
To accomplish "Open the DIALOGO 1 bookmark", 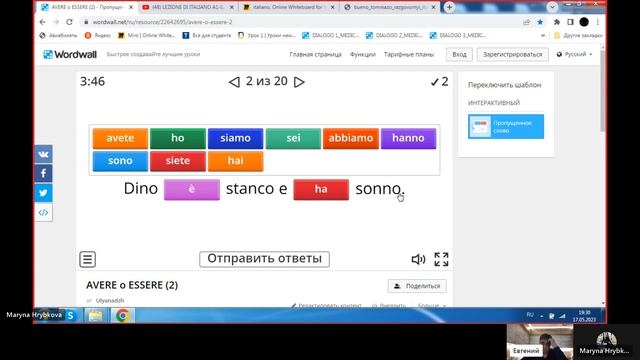I will click(331, 36).
